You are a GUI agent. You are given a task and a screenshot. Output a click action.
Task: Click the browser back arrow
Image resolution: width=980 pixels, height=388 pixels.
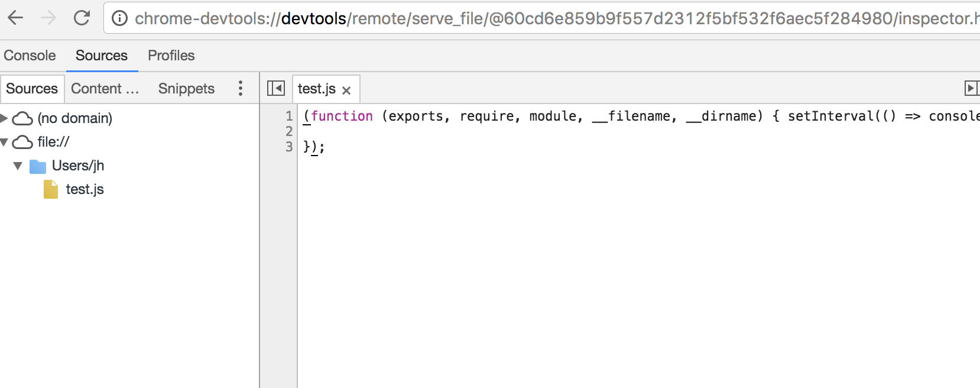pos(16,18)
